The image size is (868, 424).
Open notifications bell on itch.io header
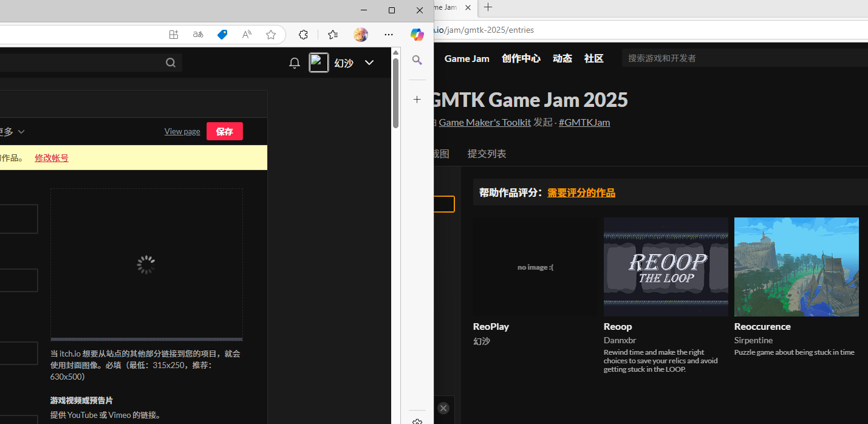tap(294, 63)
